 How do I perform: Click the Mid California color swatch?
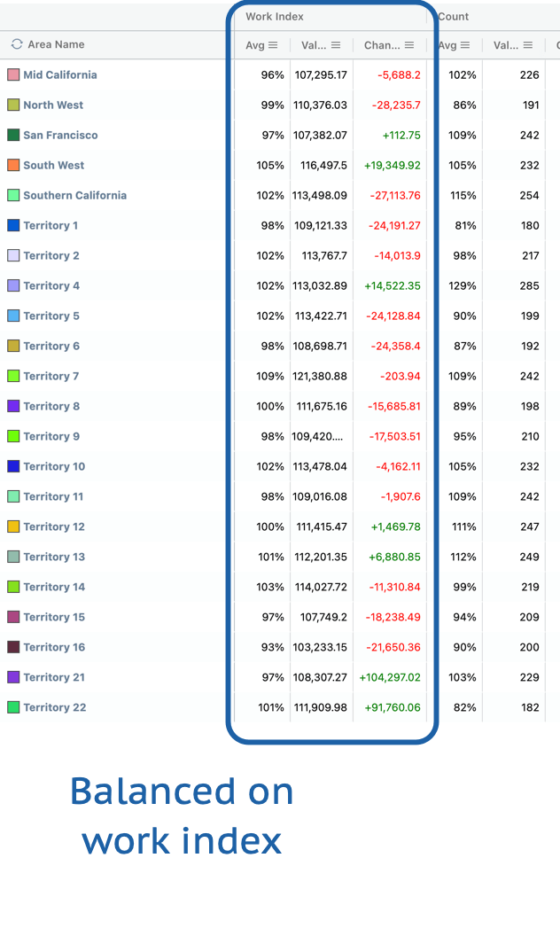(13, 74)
